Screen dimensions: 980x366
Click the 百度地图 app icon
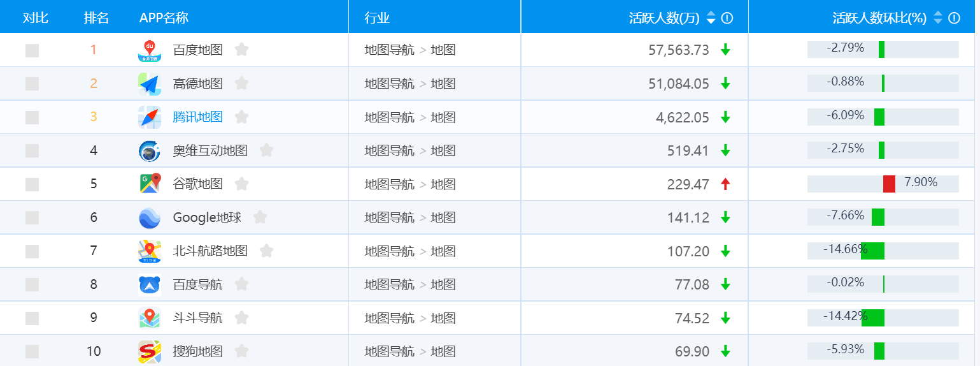[x=150, y=50]
